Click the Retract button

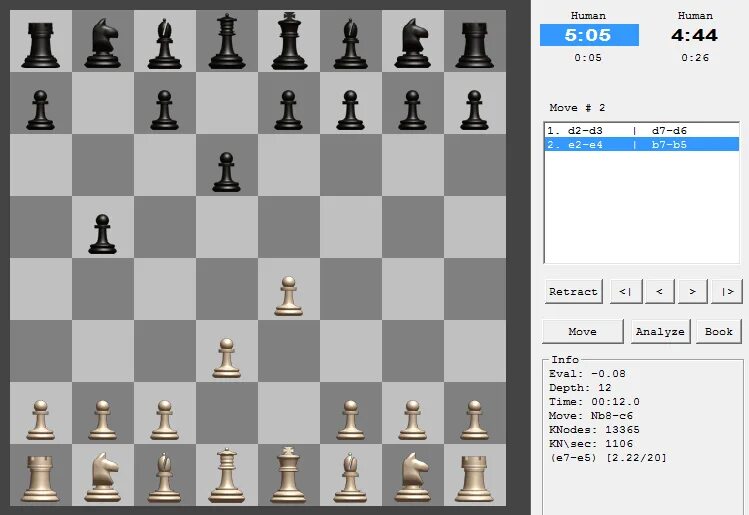(x=574, y=291)
